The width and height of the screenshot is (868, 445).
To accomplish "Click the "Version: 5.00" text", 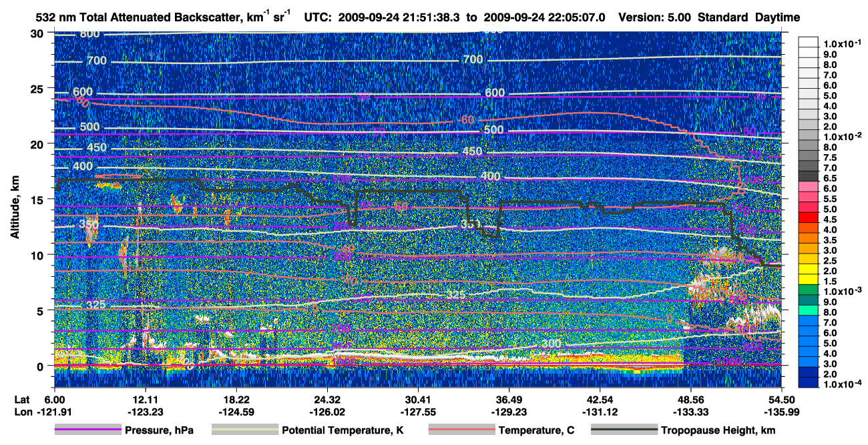I will [654, 17].
